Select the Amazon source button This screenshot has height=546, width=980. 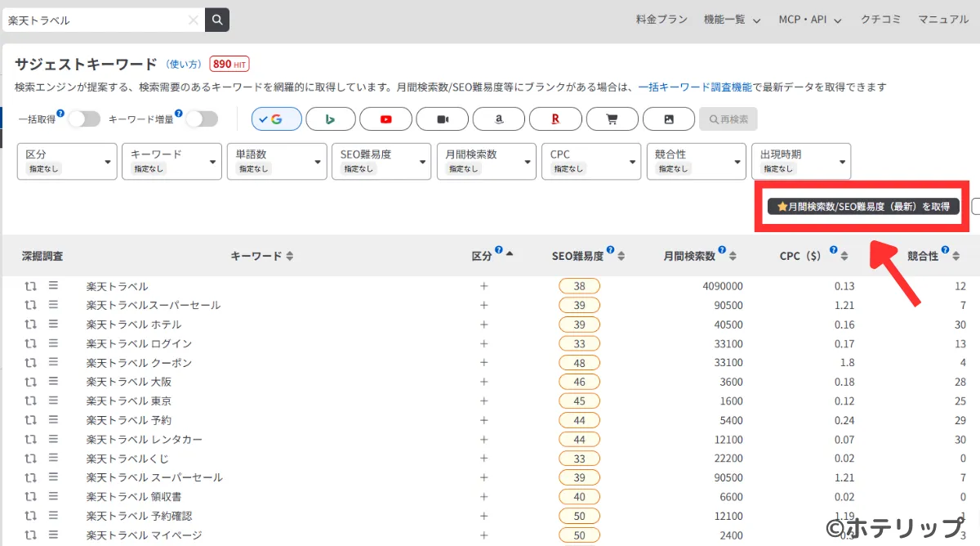click(x=498, y=119)
